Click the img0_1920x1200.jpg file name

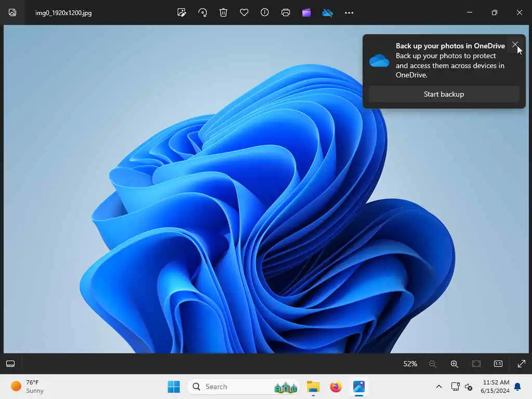(63, 13)
